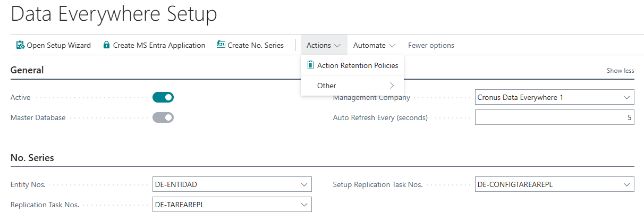Click the Create No. Series label
This screenshot has height=220, width=644.
pos(256,45)
